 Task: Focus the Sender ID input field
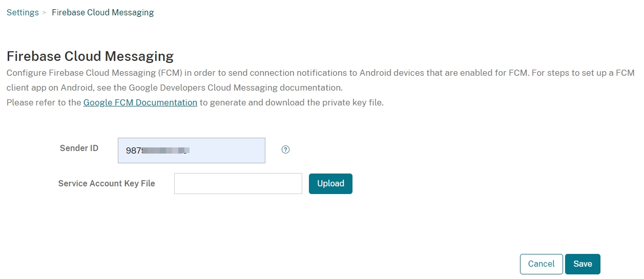point(225,151)
